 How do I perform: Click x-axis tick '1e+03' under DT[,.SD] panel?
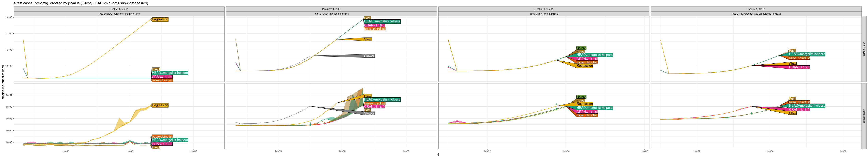pos(278,151)
